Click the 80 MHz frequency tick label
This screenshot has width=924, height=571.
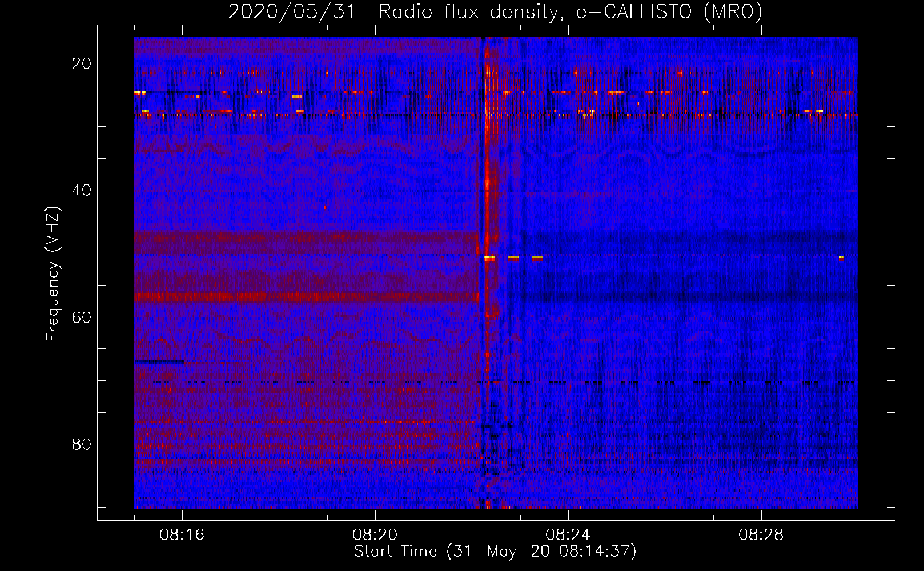[x=82, y=444]
